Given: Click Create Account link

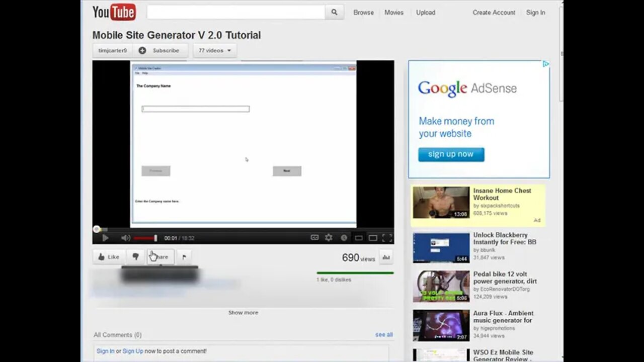Looking at the screenshot, I should (x=494, y=13).
